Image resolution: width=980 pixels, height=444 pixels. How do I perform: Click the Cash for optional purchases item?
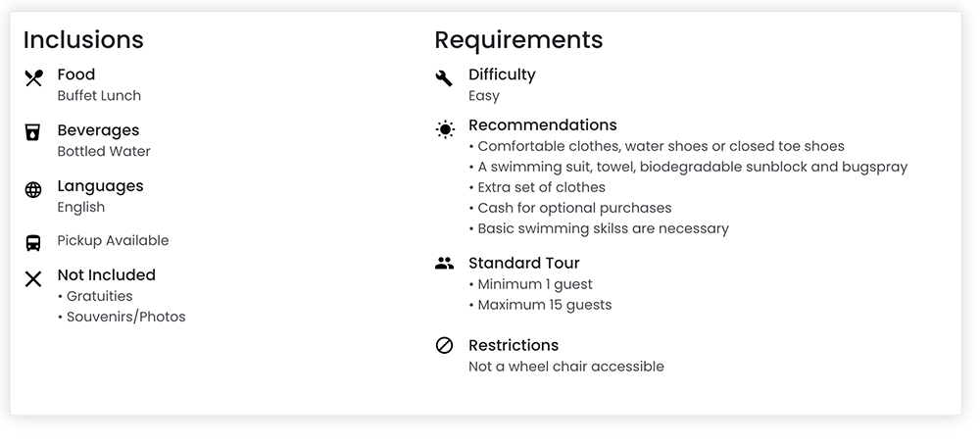pos(574,209)
